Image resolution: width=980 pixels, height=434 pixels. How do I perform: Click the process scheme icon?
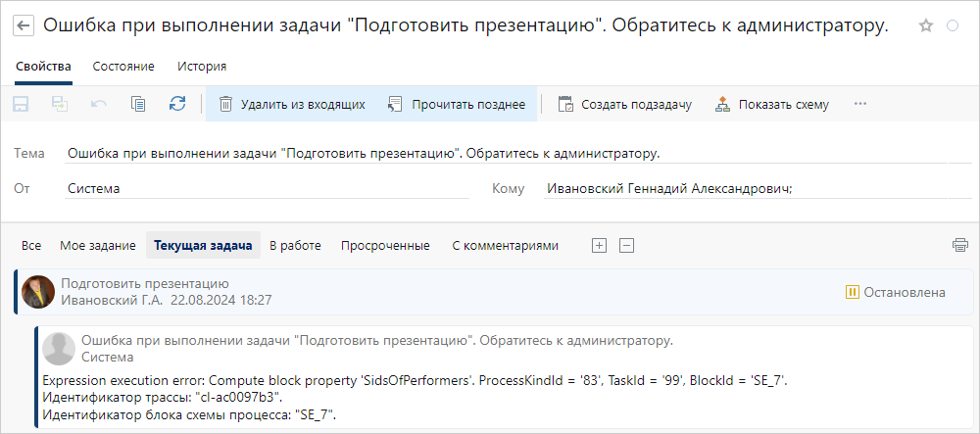point(722,104)
